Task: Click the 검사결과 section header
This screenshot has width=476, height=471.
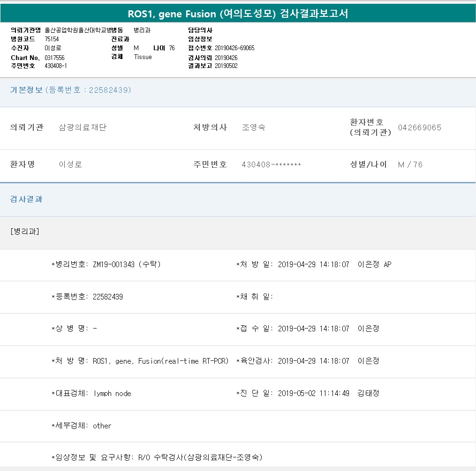Action: [26, 199]
